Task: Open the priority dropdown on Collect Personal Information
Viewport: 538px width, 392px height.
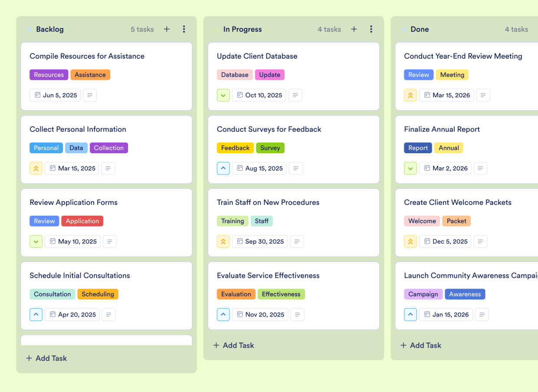Action: coord(36,168)
